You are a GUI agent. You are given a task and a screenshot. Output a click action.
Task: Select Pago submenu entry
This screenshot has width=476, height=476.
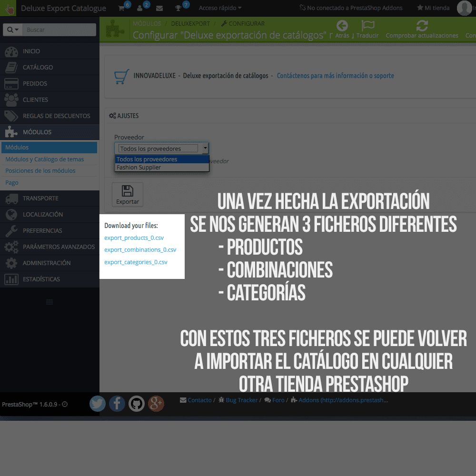tap(11, 182)
